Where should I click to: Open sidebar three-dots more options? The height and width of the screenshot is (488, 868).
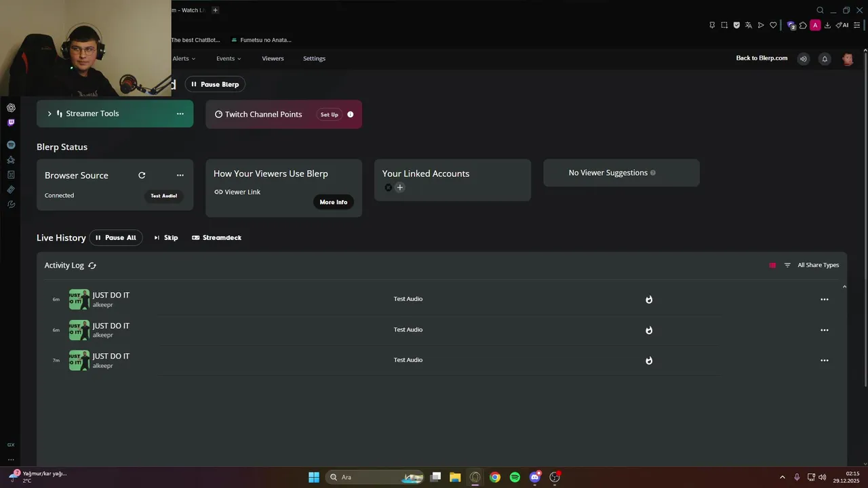[x=11, y=460]
